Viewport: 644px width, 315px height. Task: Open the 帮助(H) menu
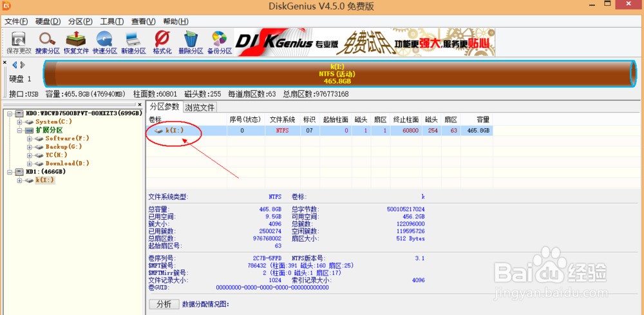[x=176, y=21]
